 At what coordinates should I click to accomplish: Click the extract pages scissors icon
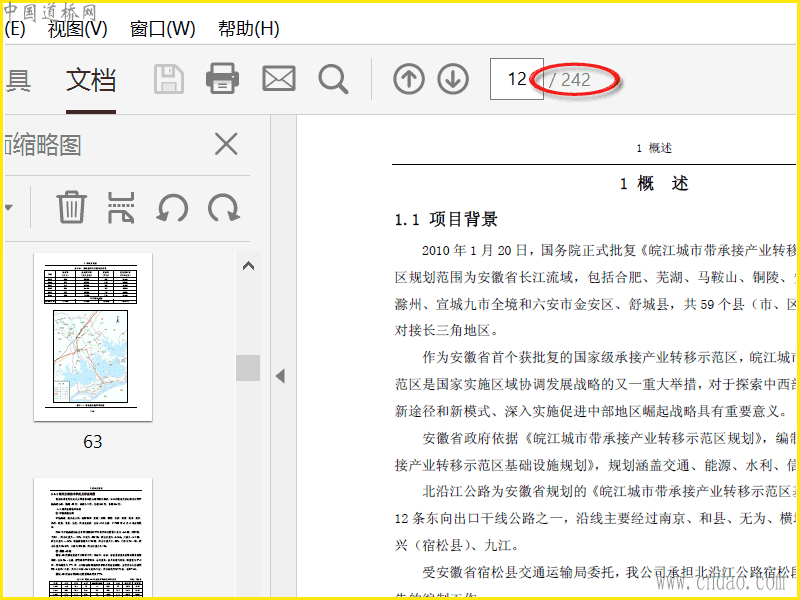121,208
